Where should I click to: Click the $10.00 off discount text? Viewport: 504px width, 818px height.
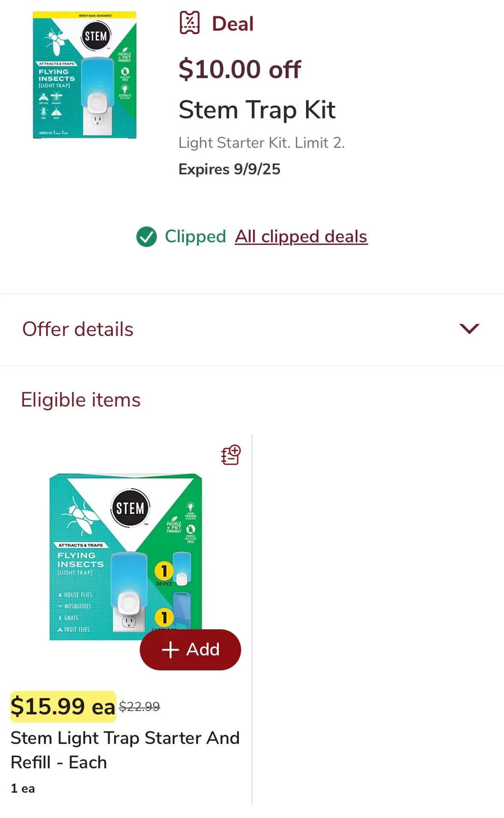click(x=240, y=69)
